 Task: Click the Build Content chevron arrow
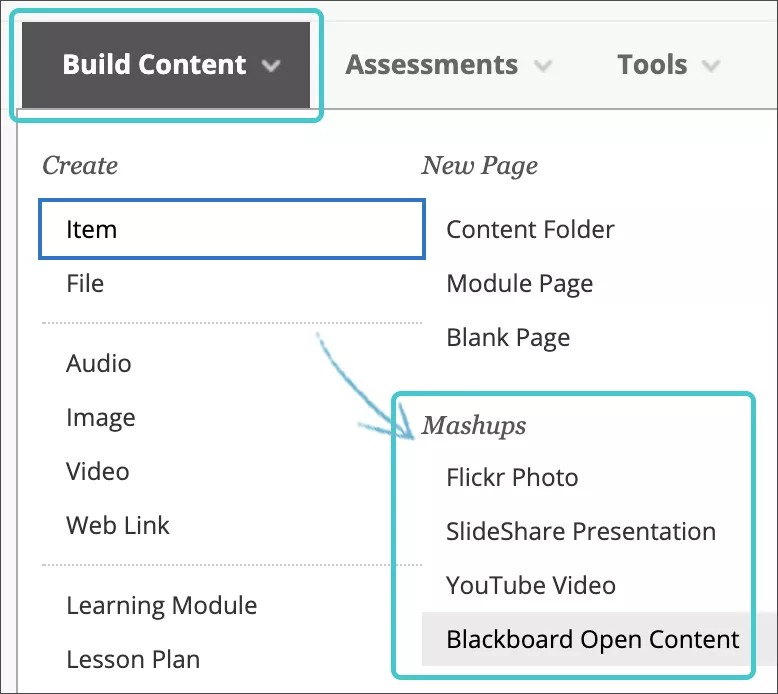pos(270,67)
